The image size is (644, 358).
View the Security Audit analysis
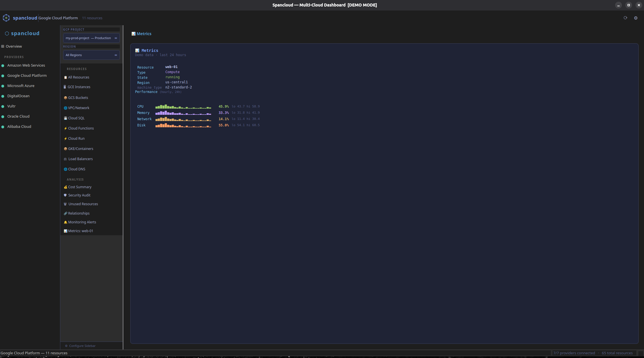point(79,195)
